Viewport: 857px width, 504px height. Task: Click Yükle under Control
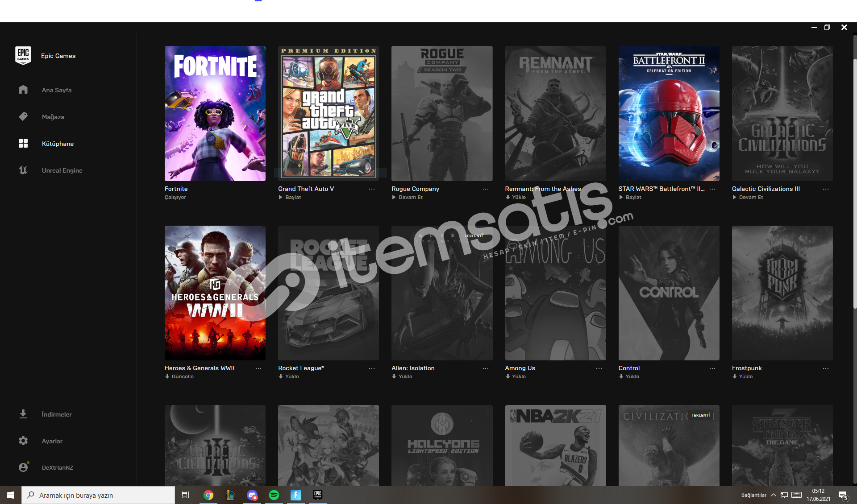[629, 376]
